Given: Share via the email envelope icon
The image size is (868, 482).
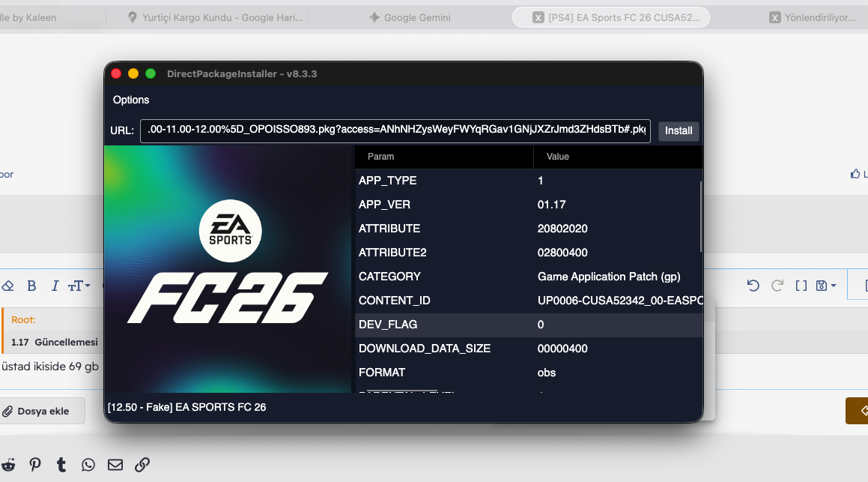Looking at the screenshot, I should (x=115, y=465).
